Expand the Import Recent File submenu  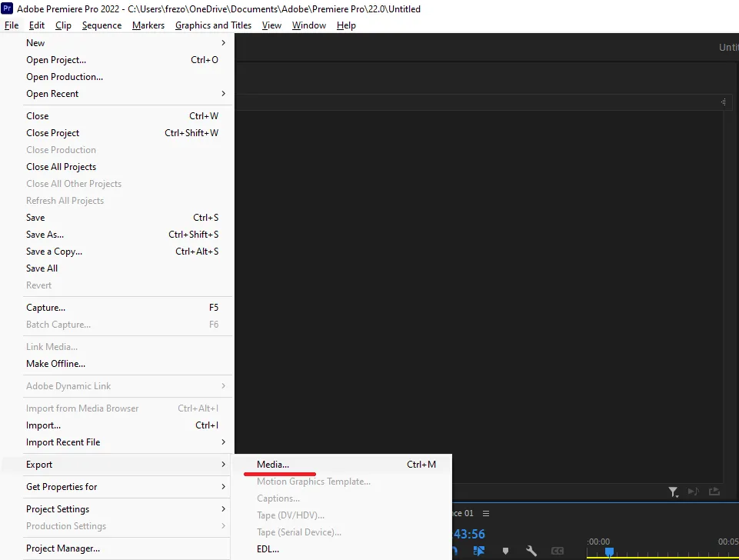coord(127,442)
